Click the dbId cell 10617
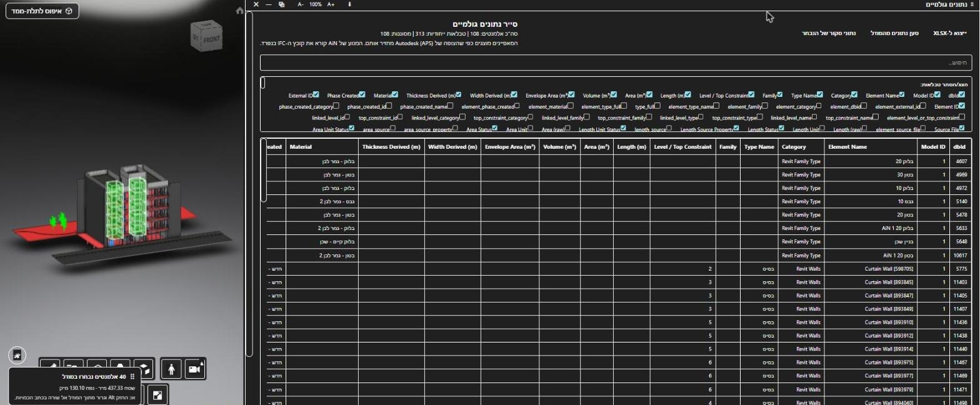980x405 pixels. coord(959,255)
